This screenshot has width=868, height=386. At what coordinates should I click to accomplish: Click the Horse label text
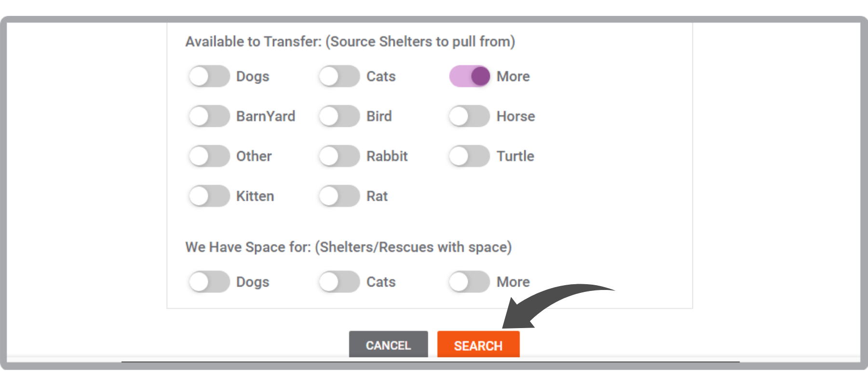(x=516, y=116)
